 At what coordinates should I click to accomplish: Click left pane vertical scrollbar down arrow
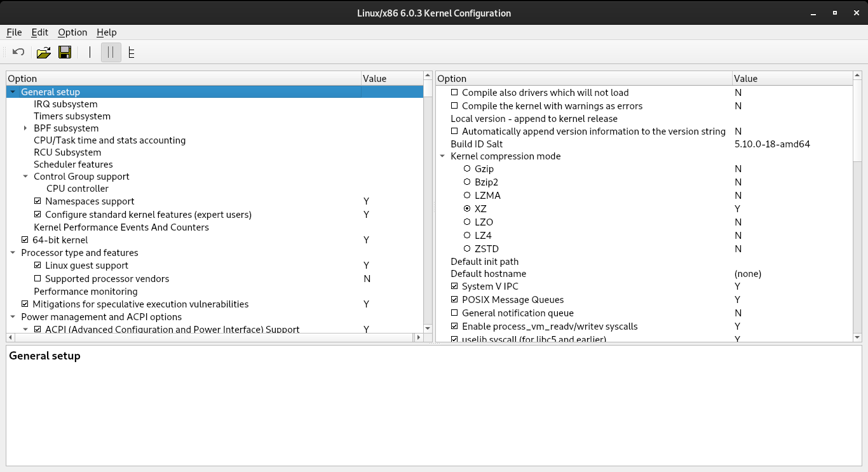point(428,328)
